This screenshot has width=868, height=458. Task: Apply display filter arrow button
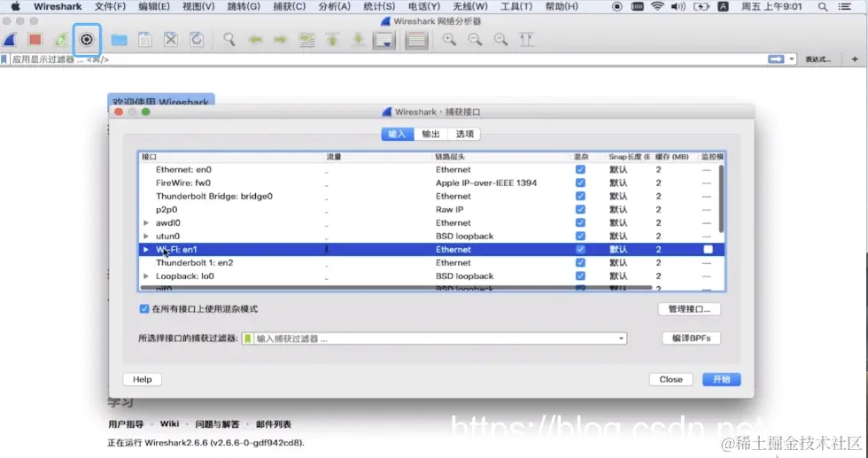(x=776, y=59)
